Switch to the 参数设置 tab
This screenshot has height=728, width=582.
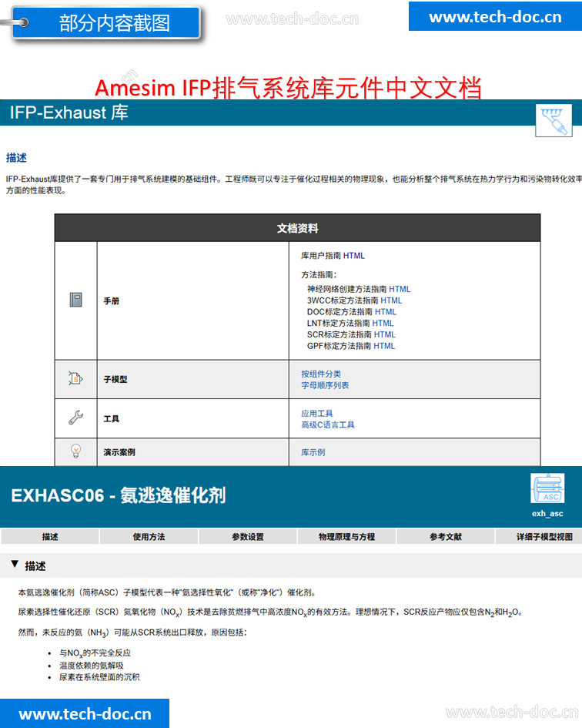248,537
